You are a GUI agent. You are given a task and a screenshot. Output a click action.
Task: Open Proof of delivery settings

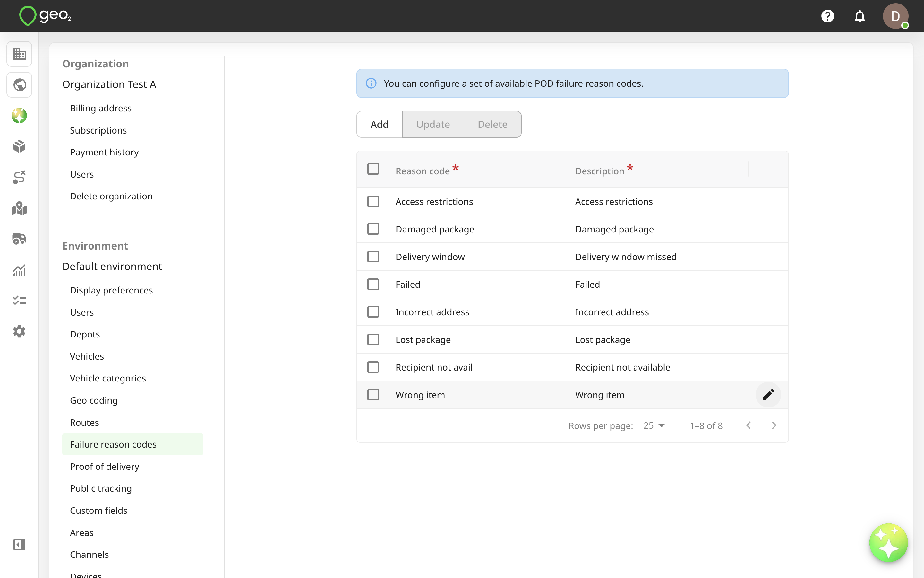click(x=105, y=466)
